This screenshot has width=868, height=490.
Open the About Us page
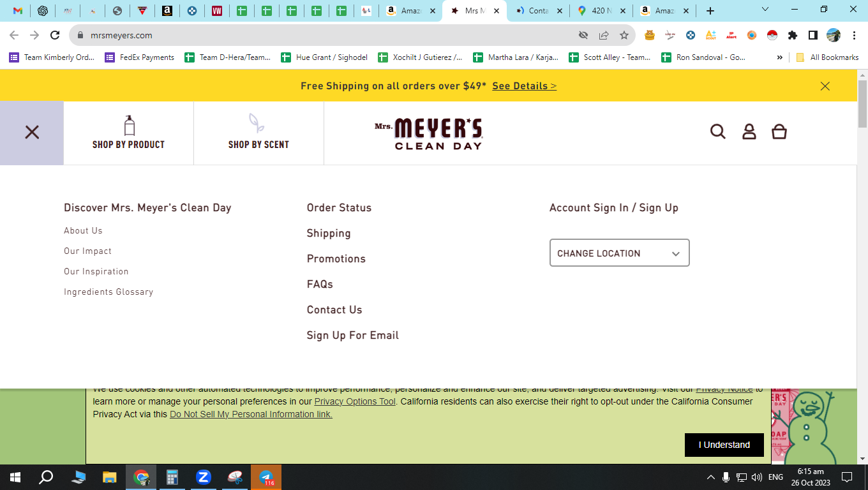point(83,230)
